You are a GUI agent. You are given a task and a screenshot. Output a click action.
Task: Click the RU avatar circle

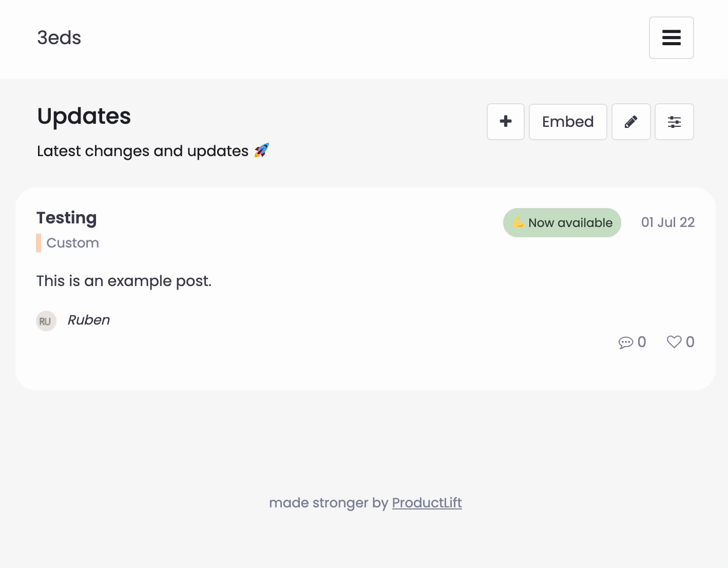click(x=46, y=321)
